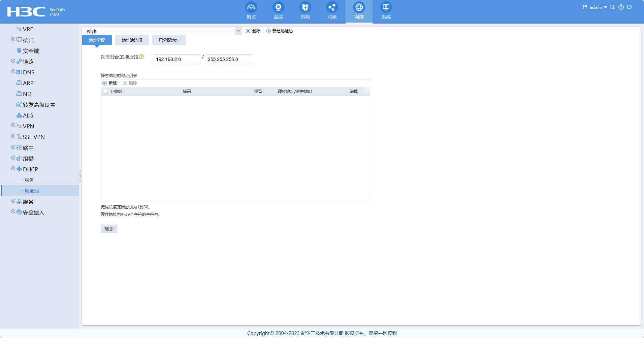Click the 编辑 column header
Viewport: 644px width, 338px height.
coord(354,92)
